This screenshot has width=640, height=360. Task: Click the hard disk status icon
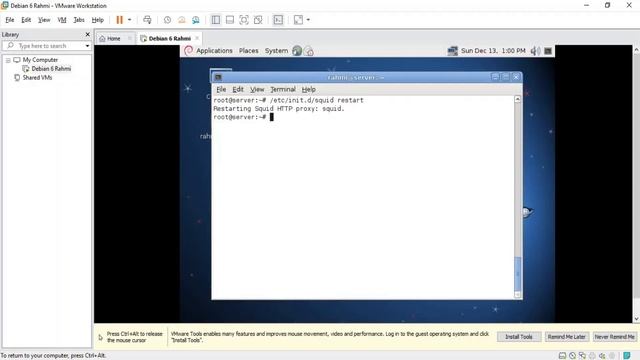click(562, 356)
